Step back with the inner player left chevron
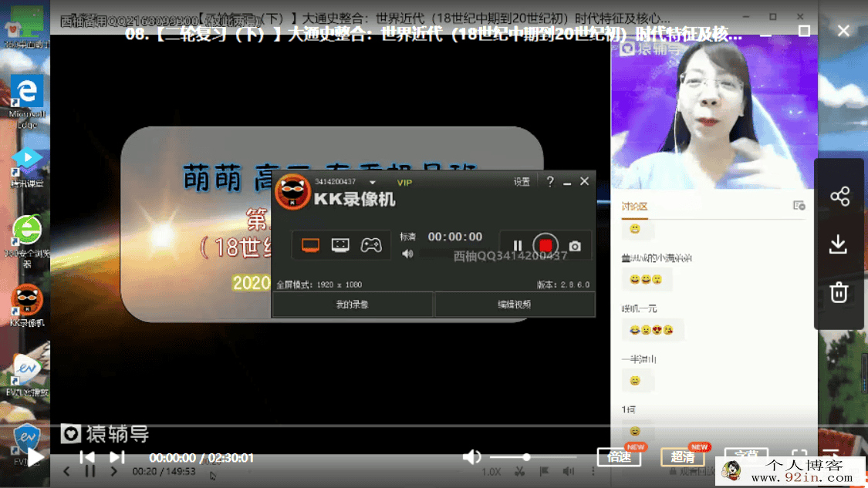The height and width of the screenshot is (488, 868). [x=66, y=471]
